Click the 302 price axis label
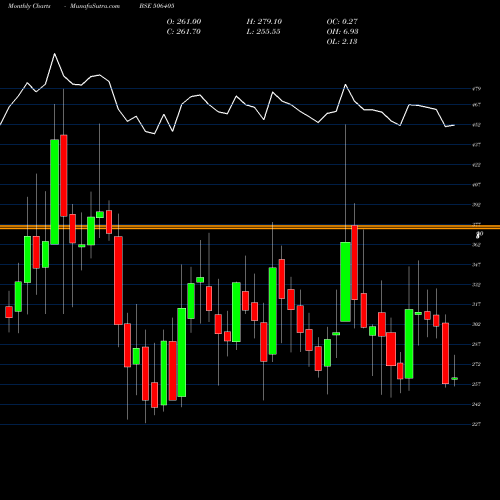Image resolution: width=500 pixels, height=500 pixels. point(477,324)
